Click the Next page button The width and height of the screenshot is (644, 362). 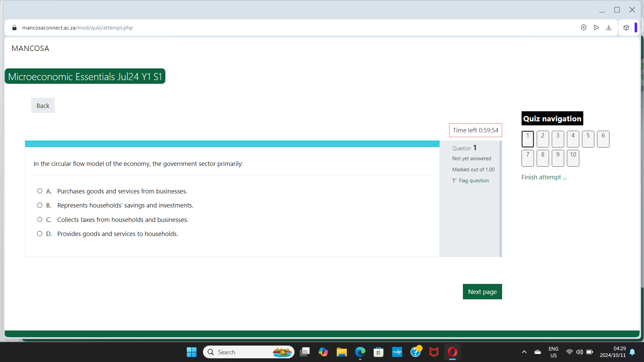click(x=482, y=291)
